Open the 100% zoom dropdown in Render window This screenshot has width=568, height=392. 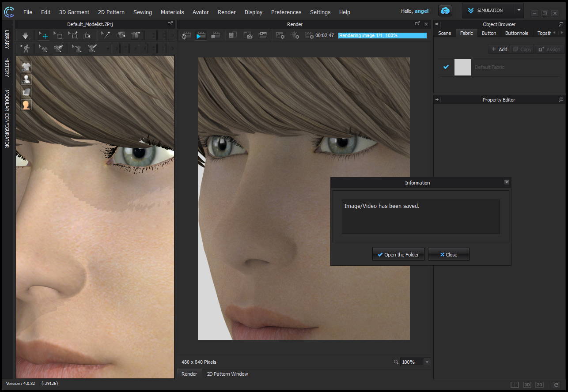(427, 362)
